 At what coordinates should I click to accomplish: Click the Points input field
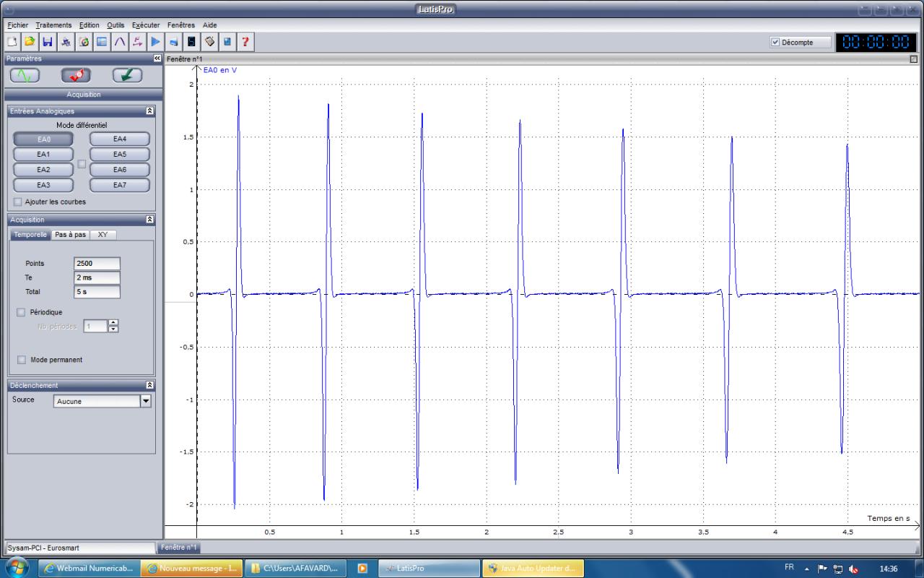click(x=97, y=264)
